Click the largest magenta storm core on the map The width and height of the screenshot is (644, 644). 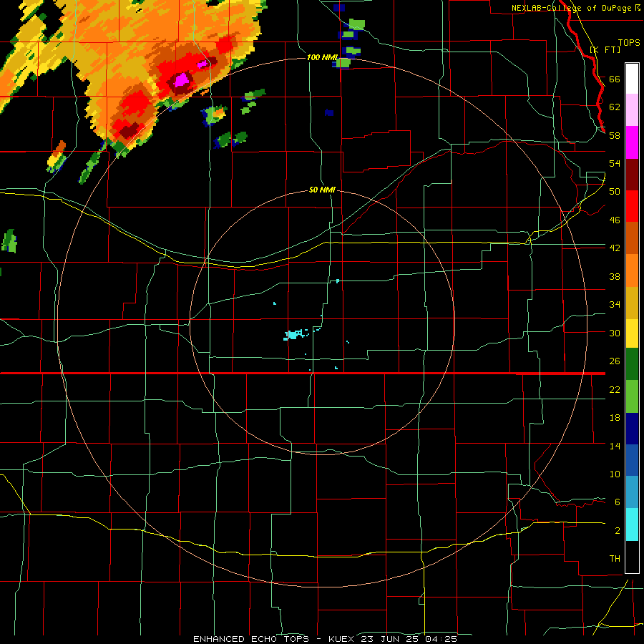[x=182, y=79]
